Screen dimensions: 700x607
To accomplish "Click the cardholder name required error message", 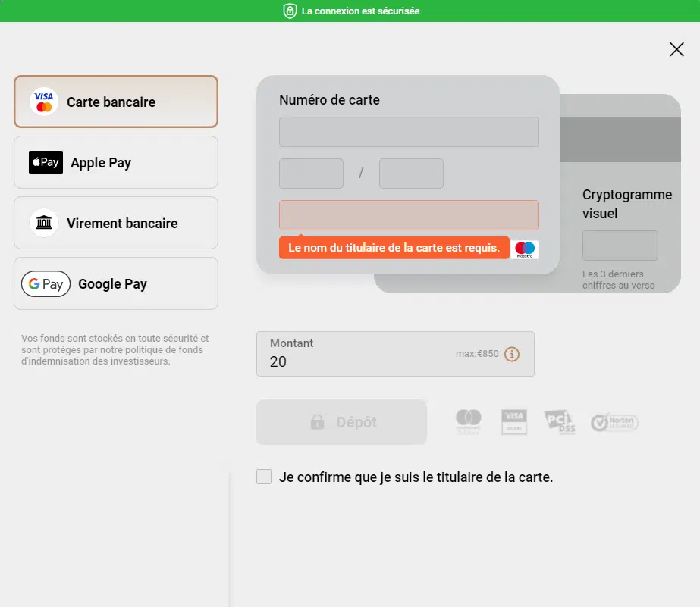I will 394,248.
